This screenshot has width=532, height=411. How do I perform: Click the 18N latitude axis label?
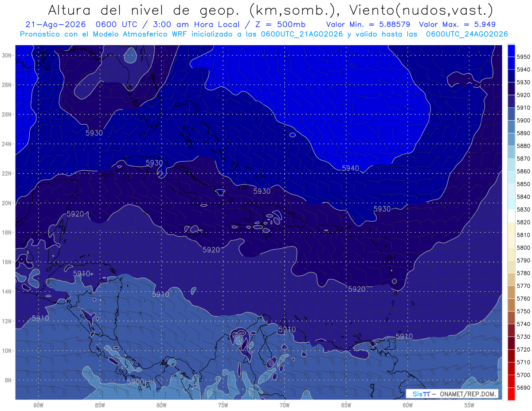coord(6,232)
